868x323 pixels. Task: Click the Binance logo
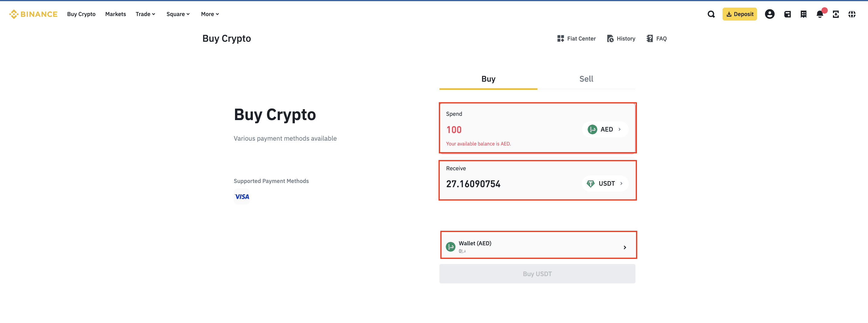click(x=33, y=14)
